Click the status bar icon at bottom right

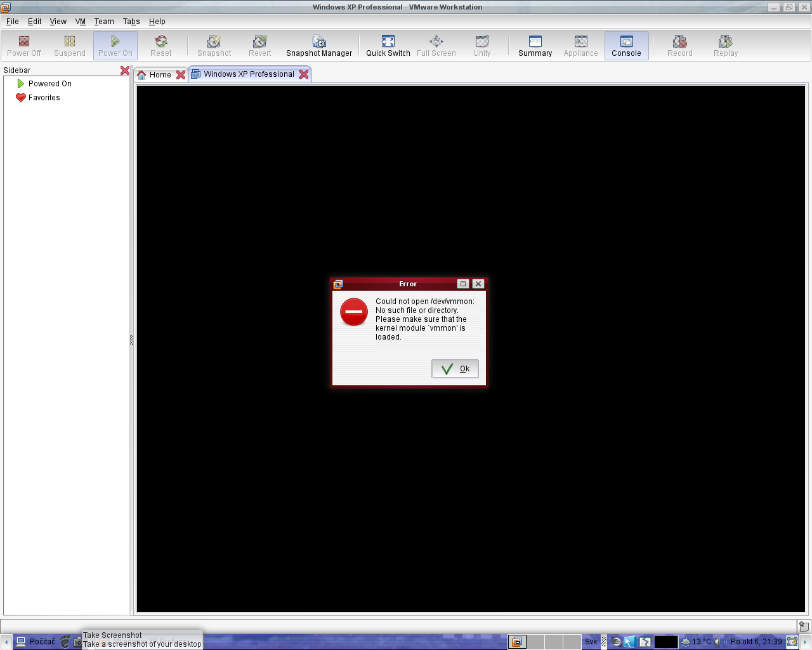click(x=804, y=626)
